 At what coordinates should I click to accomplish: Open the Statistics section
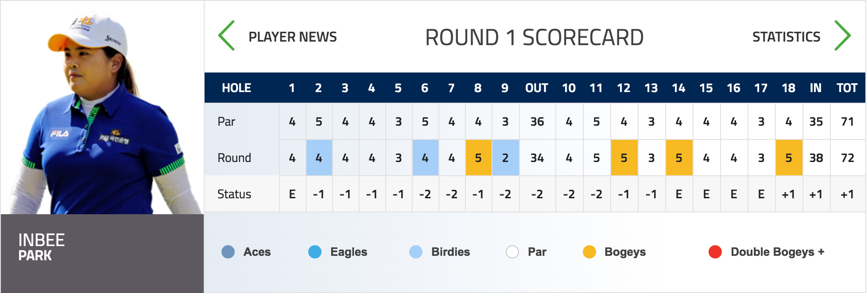[786, 37]
